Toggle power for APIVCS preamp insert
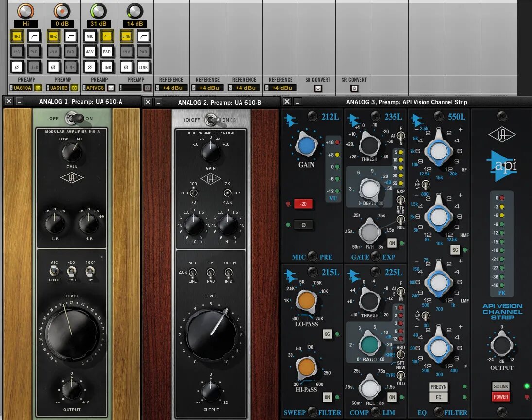The height and width of the screenshot is (420, 532). click(x=111, y=88)
